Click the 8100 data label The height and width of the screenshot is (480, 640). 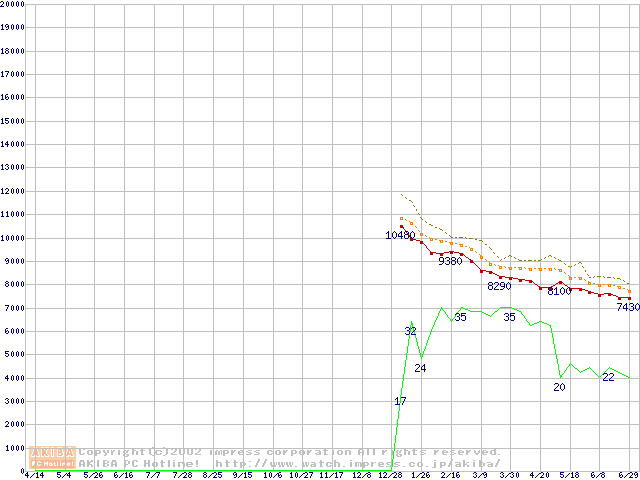(559, 291)
